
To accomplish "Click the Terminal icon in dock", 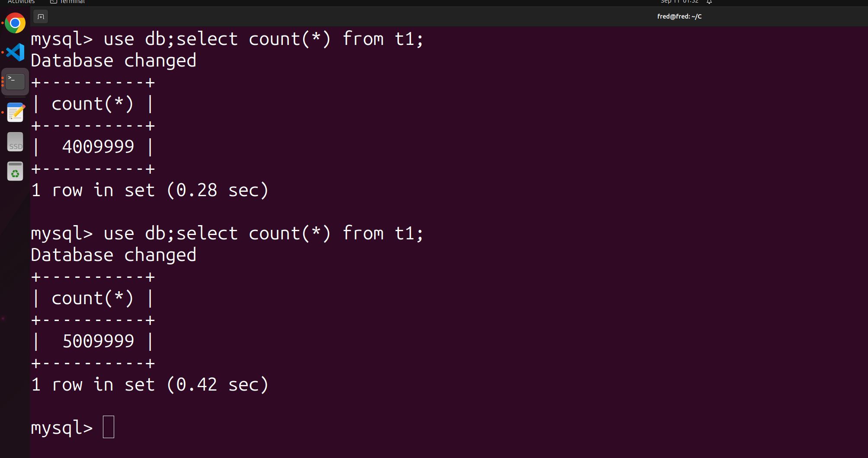I will 15,81.
